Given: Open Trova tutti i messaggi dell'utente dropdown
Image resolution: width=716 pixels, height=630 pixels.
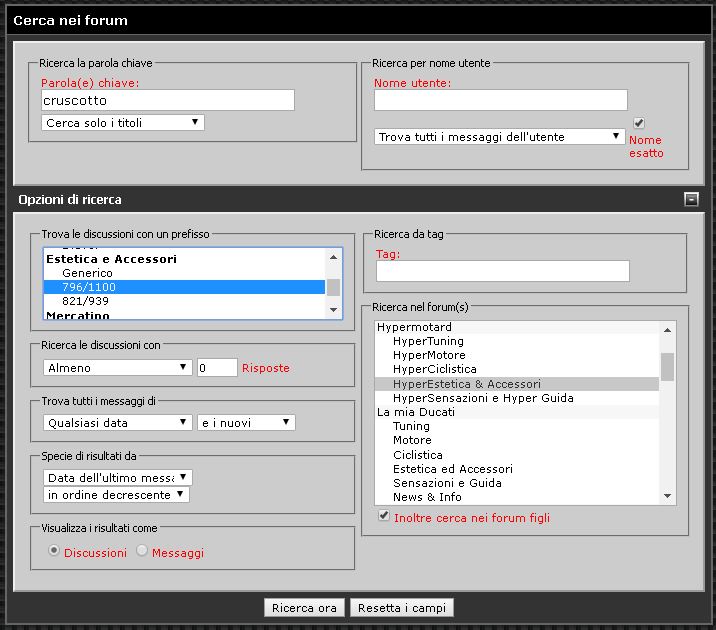Looking at the screenshot, I should tap(500, 136).
